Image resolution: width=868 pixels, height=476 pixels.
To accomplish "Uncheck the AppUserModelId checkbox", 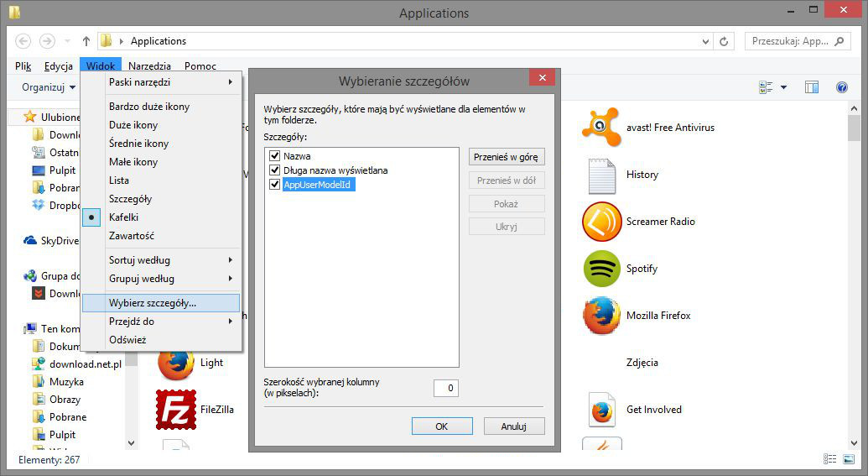I will pos(274,185).
